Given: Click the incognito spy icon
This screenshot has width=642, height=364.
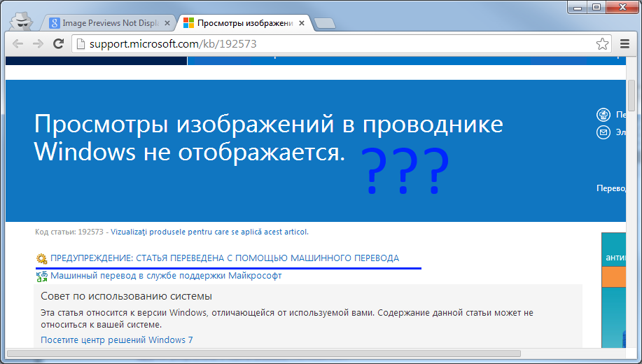Looking at the screenshot, I should click(x=21, y=21).
